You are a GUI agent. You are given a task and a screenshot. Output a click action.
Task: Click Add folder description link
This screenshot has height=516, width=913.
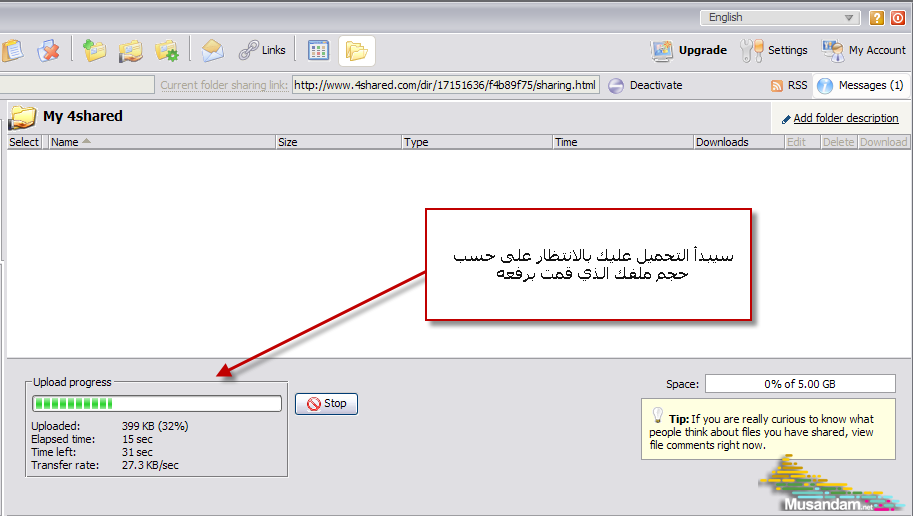(845, 118)
